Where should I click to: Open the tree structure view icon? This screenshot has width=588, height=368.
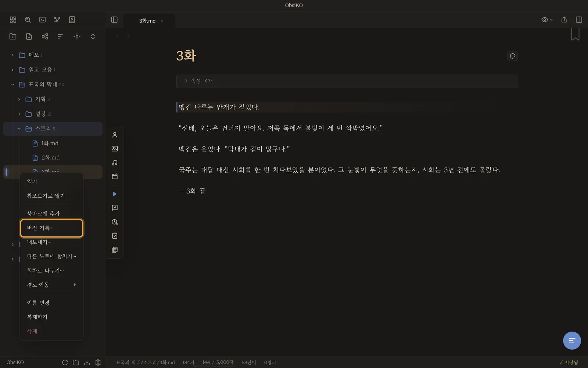[x=45, y=36]
